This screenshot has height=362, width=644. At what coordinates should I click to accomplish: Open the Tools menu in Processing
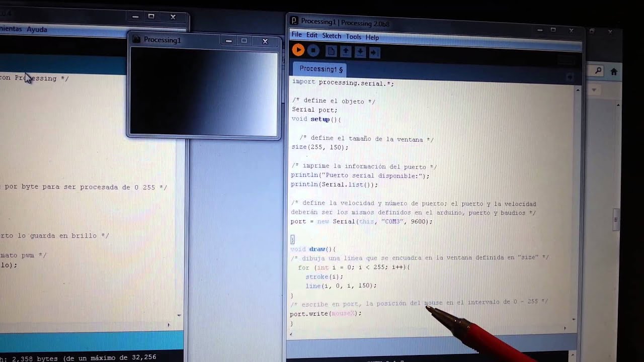coord(353,37)
